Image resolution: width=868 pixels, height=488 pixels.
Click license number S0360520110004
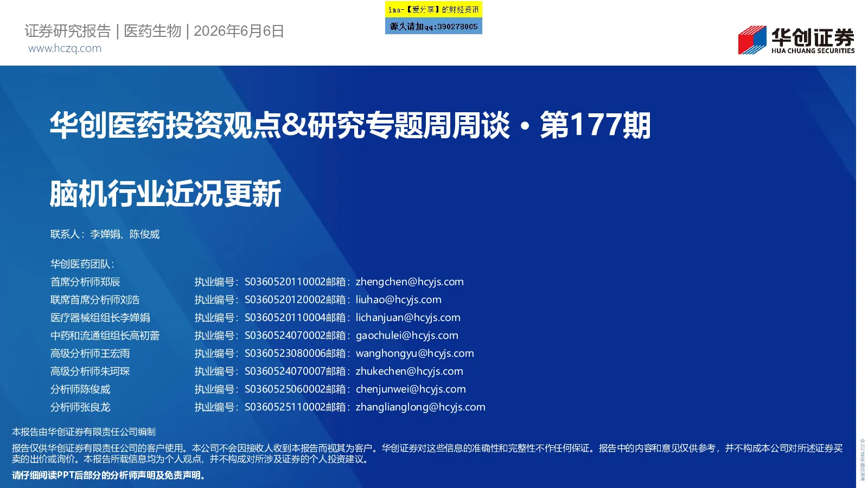(285, 318)
